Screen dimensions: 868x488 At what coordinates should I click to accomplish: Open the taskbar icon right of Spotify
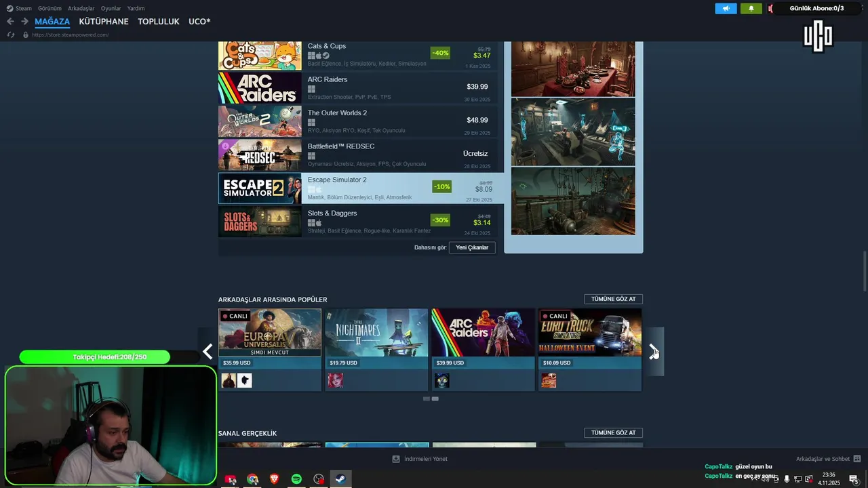(x=319, y=479)
